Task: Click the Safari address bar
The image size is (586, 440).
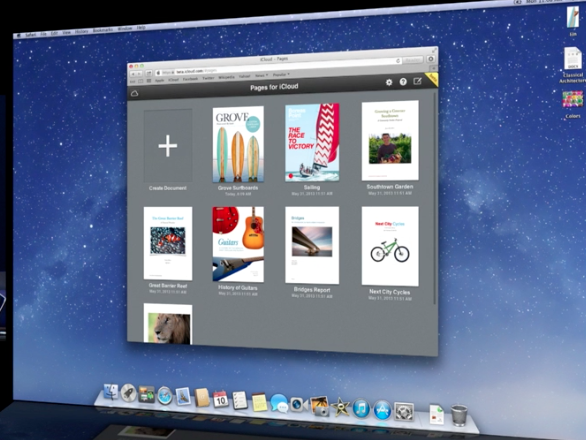Action: pos(277,67)
